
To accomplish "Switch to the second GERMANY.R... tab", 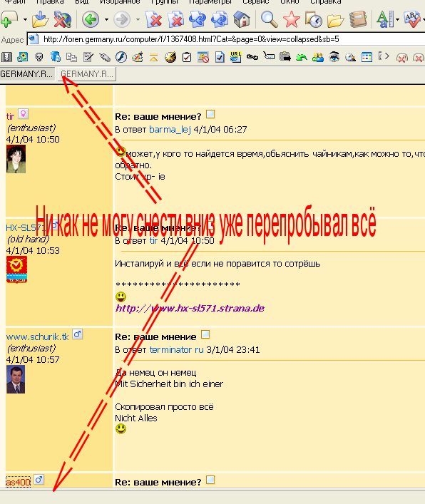I will click(x=87, y=74).
